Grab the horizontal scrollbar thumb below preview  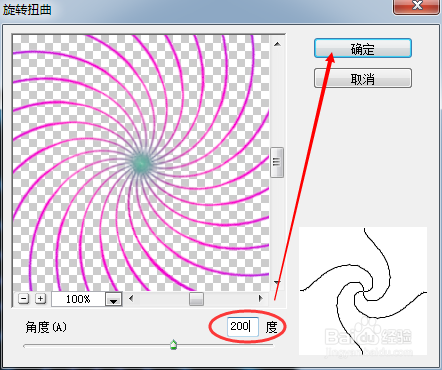(196, 299)
